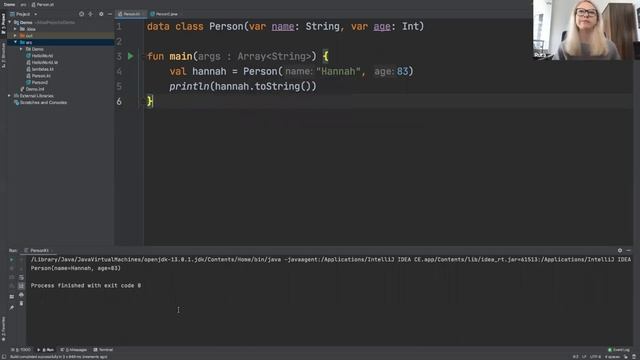Click Person.kt in the navigation breadcrumb
The image size is (640, 360).
click(42, 4)
